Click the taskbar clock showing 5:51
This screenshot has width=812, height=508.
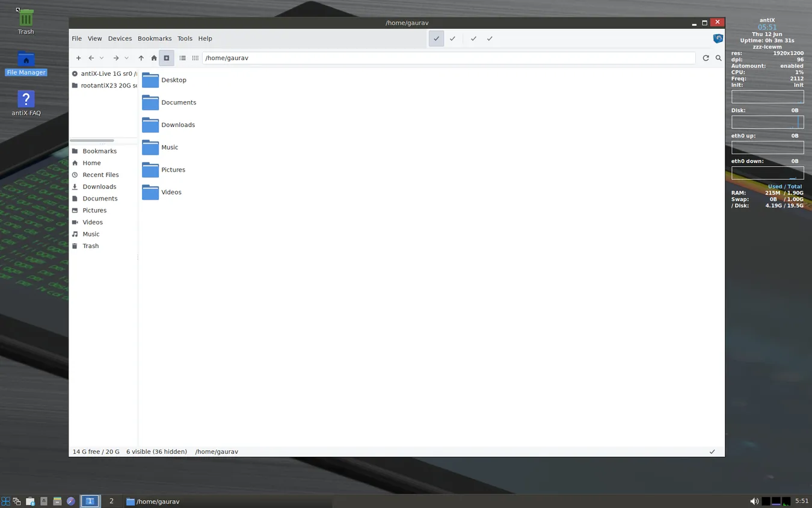[x=802, y=501]
